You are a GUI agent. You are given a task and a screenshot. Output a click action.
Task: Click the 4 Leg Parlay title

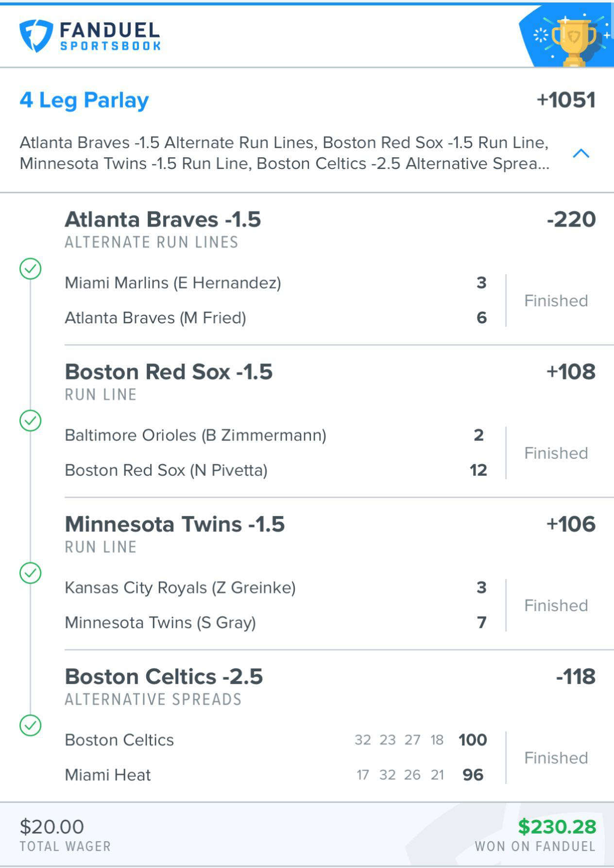tap(84, 100)
